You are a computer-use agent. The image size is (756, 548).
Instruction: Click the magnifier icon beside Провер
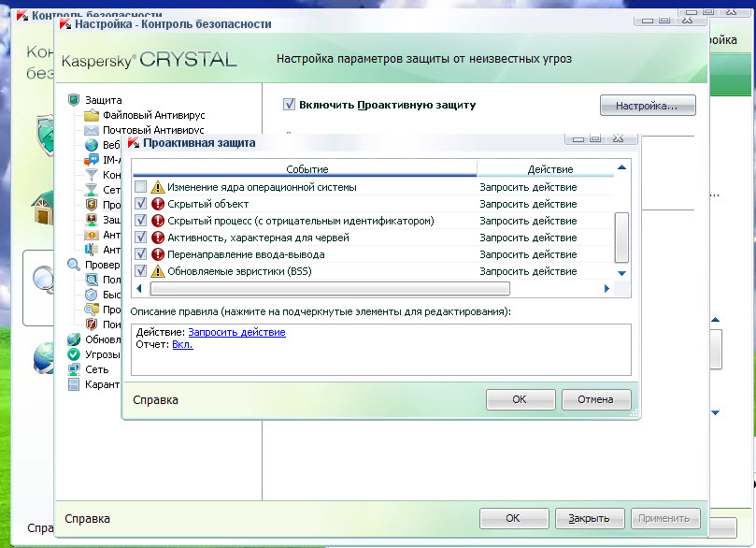pos(74,265)
